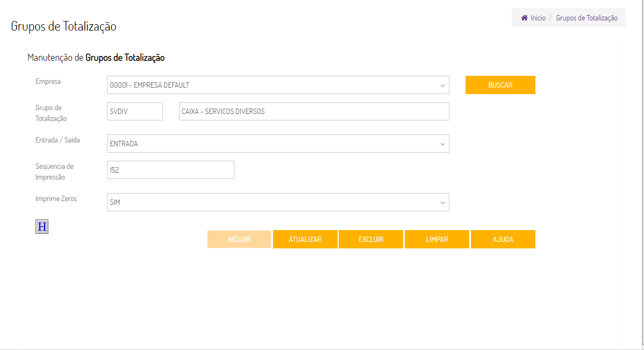Viewport: 644px width, 350px height.
Task: Click the Empresa field label
Action: 48,82
